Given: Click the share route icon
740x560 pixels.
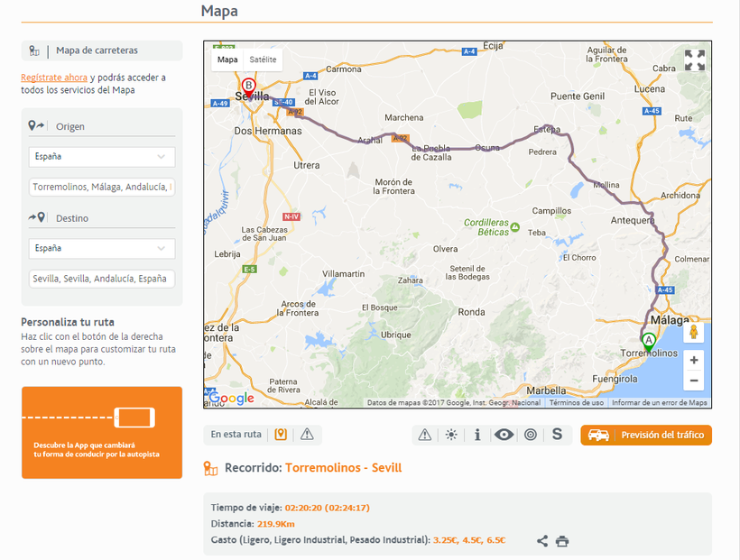Looking at the screenshot, I should pos(542,541).
